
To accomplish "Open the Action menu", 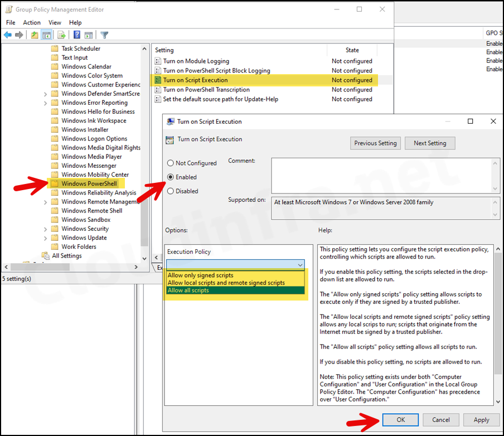I will pyautogui.click(x=32, y=22).
